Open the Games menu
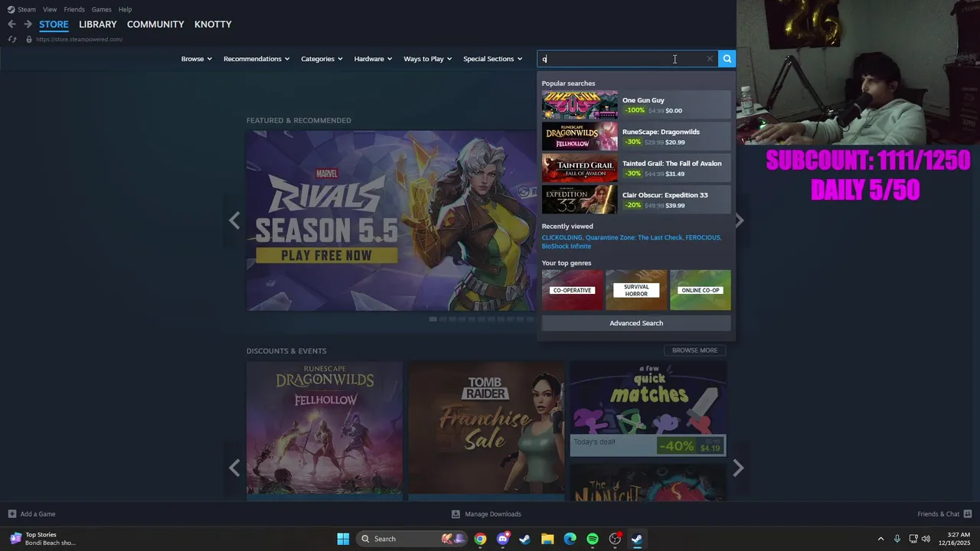The image size is (980, 551). [101, 9]
